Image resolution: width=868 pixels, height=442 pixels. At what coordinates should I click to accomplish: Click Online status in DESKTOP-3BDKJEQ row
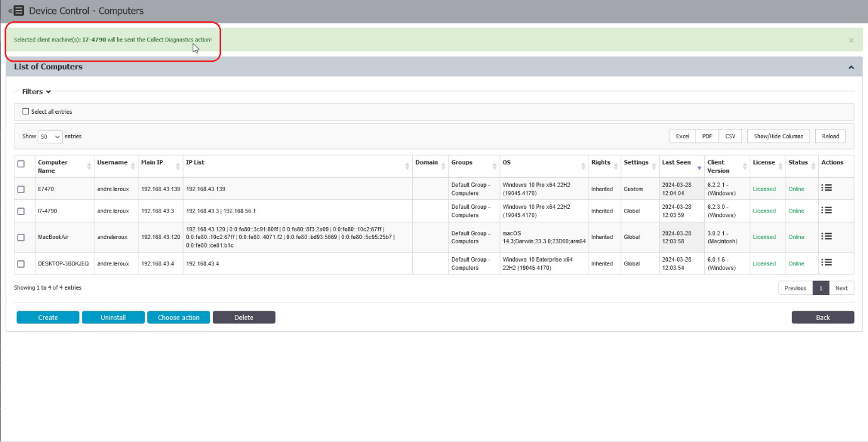click(x=796, y=264)
